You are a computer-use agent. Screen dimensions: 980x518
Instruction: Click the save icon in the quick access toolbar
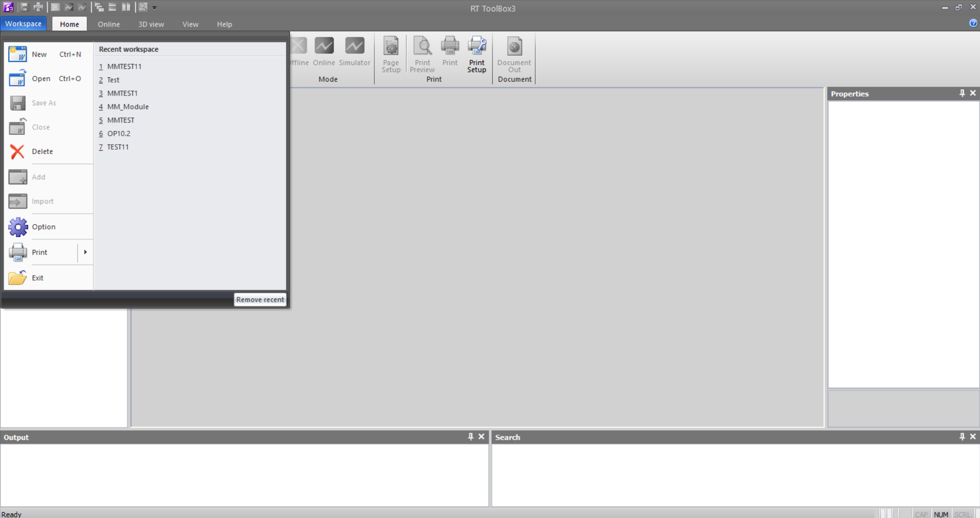(x=24, y=7)
